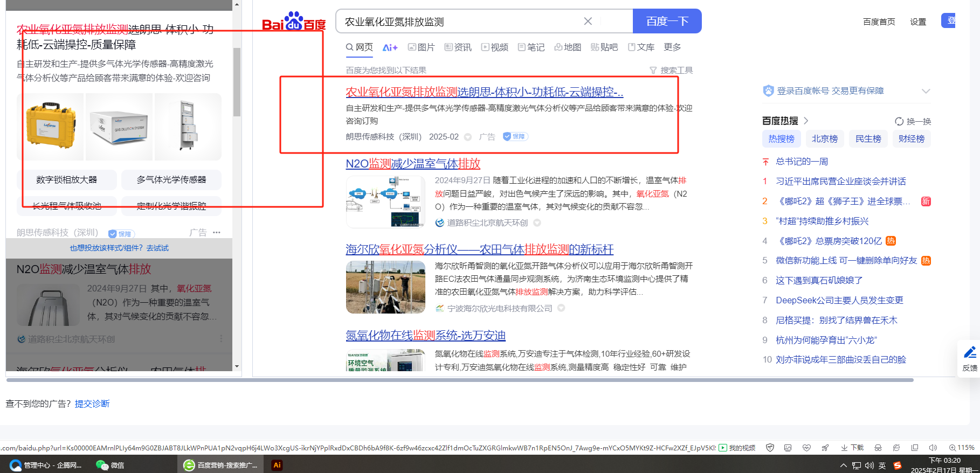The width and height of the screenshot is (980, 473).
Task: Open the 海尔欣氧化亚氮分析仪 result title
Action: (480, 249)
